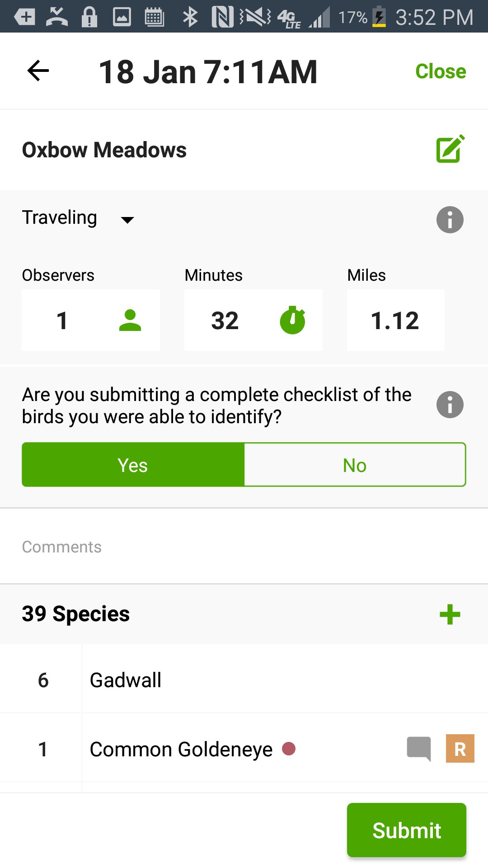Tap the edit pencil for Oxbow Meadows
The image size is (488, 868).
(x=450, y=149)
